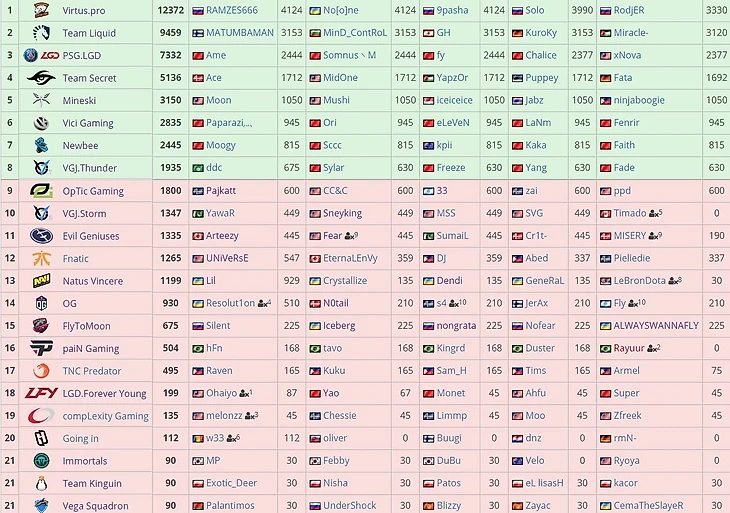Click the OpTic Gaming green logo
Screen dimensions: 730x513
pos(41,191)
